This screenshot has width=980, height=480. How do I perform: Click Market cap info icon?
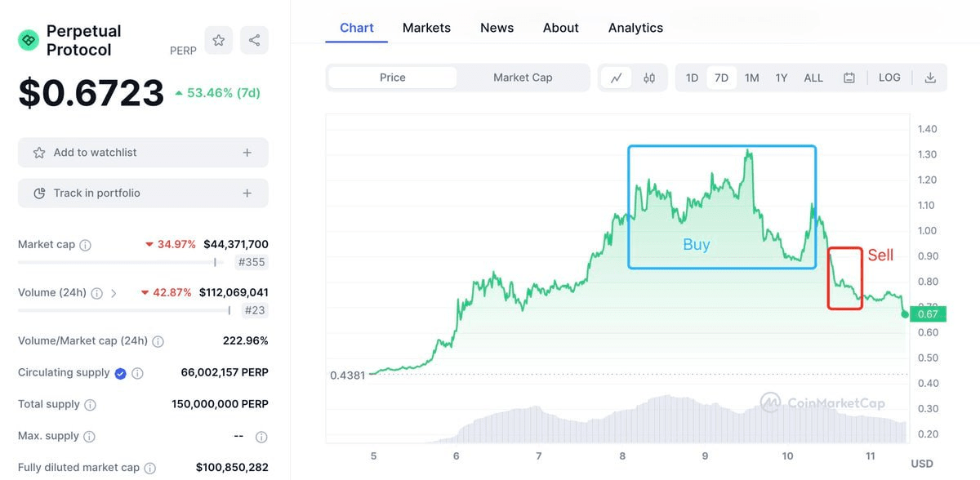(86, 245)
